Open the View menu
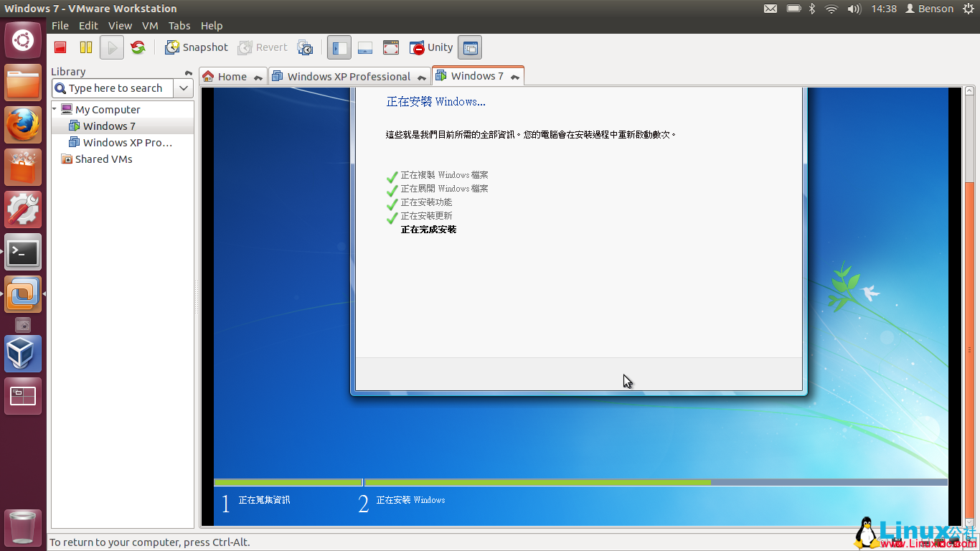The image size is (980, 551). [121, 25]
